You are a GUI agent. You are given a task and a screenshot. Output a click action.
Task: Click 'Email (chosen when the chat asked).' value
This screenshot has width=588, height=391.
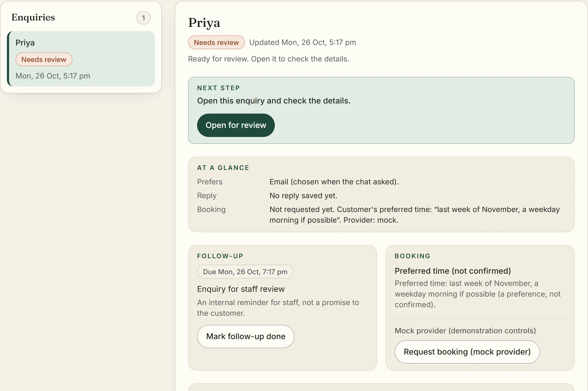point(334,182)
